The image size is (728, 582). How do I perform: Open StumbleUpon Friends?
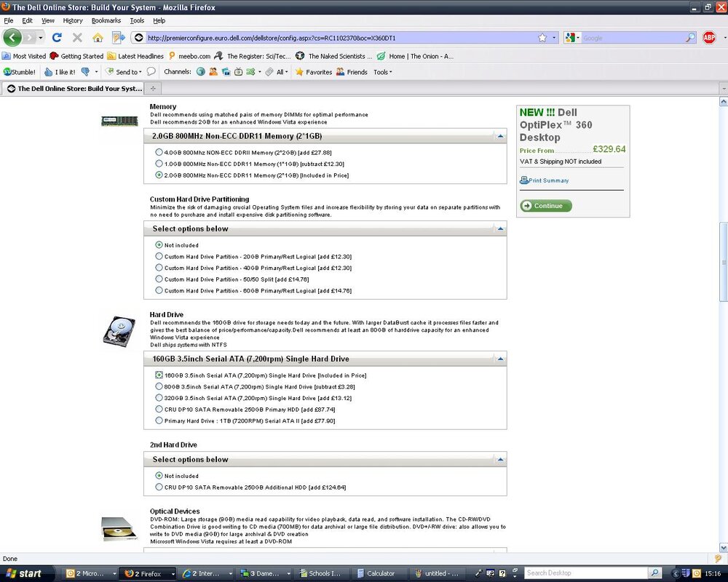[x=352, y=72]
